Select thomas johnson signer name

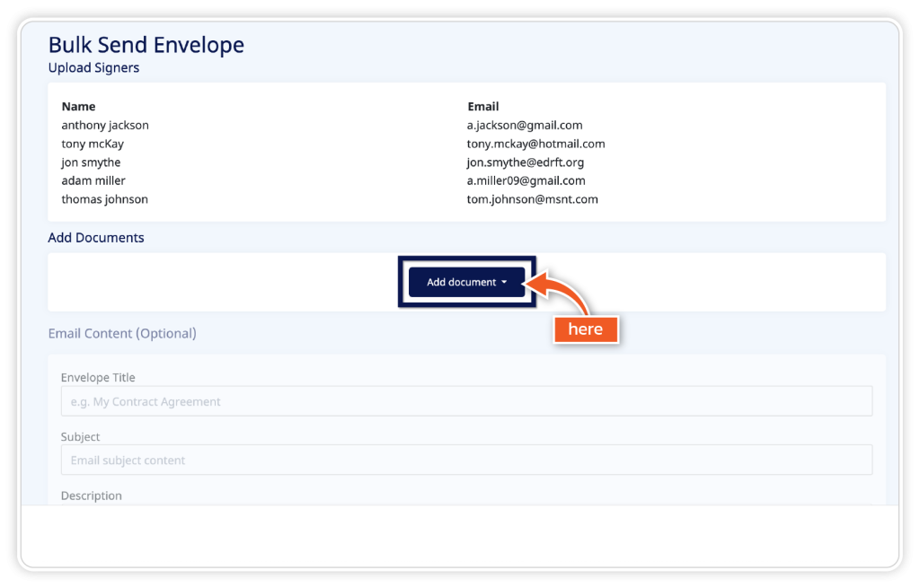(x=104, y=199)
